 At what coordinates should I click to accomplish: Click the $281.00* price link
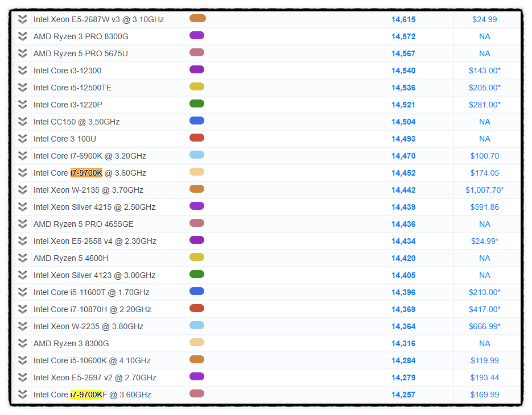coord(485,105)
